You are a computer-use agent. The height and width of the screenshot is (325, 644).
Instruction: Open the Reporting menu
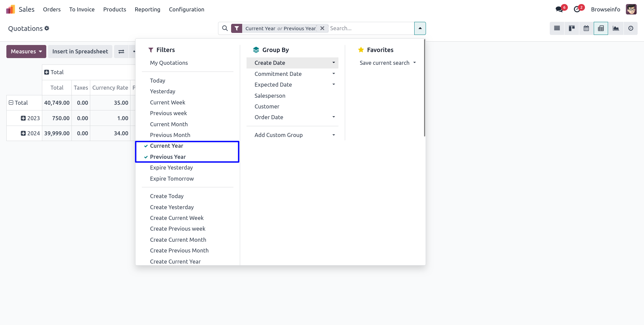coord(147,9)
